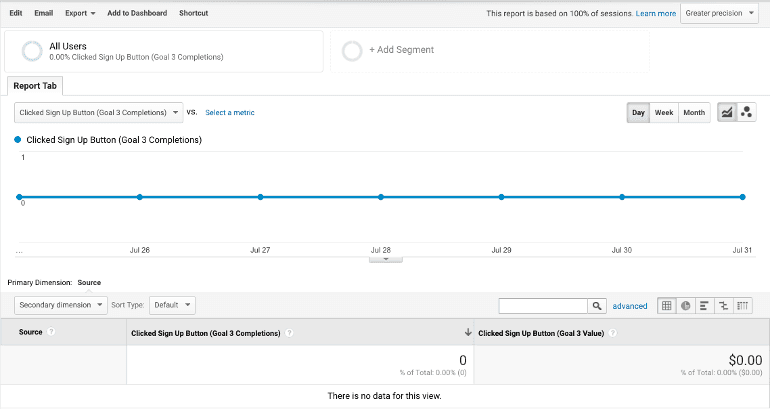
Task: Set graph interval to Week
Action: tap(663, 113)
